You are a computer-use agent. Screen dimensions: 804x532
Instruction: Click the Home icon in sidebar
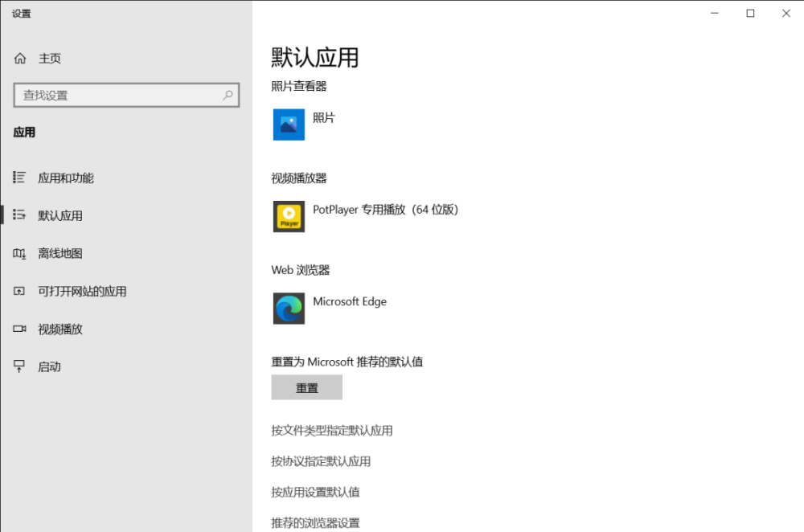click(x=20, y=59)
